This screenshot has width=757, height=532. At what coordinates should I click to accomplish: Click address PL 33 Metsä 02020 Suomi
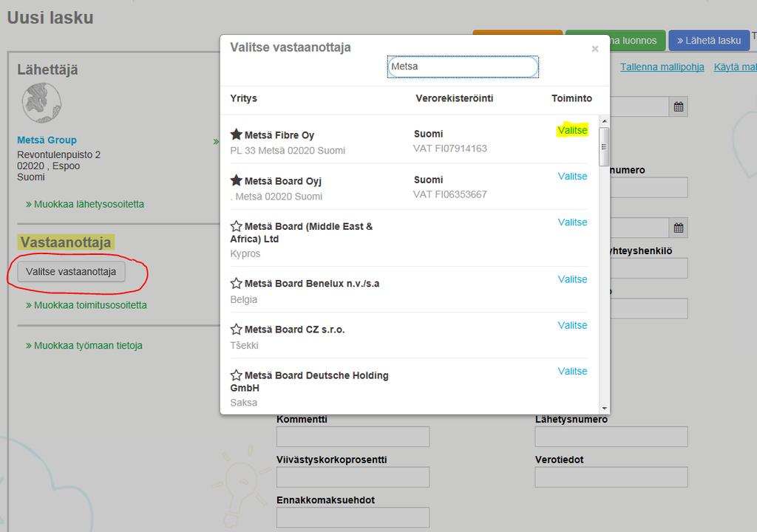click(288, 151)
